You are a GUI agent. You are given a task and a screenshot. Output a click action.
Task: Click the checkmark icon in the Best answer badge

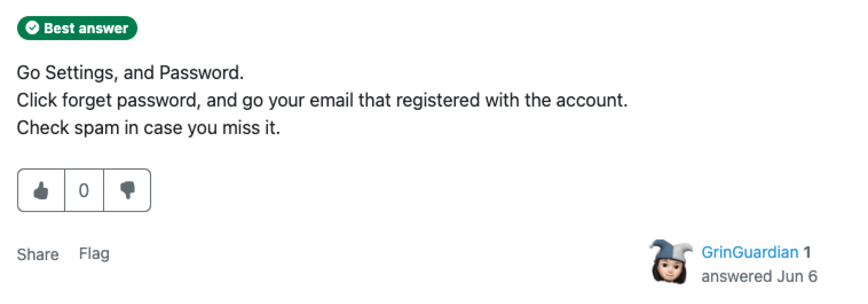(x=32, y=28)
